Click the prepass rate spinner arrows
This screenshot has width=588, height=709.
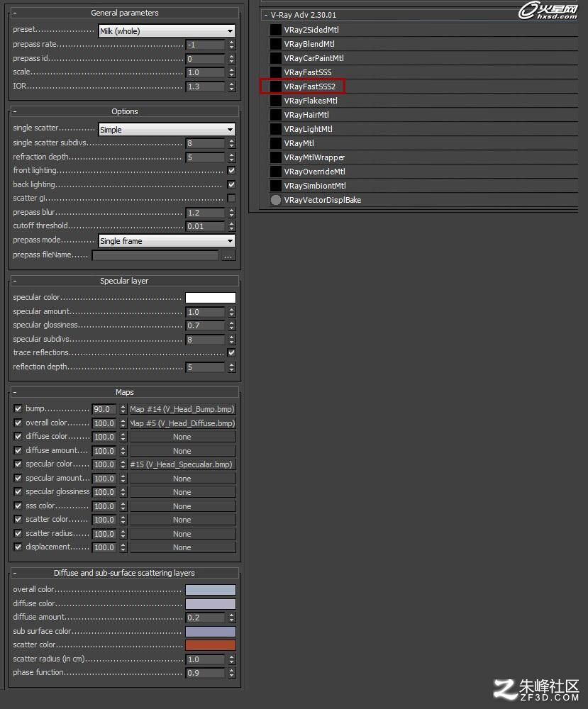231,45
